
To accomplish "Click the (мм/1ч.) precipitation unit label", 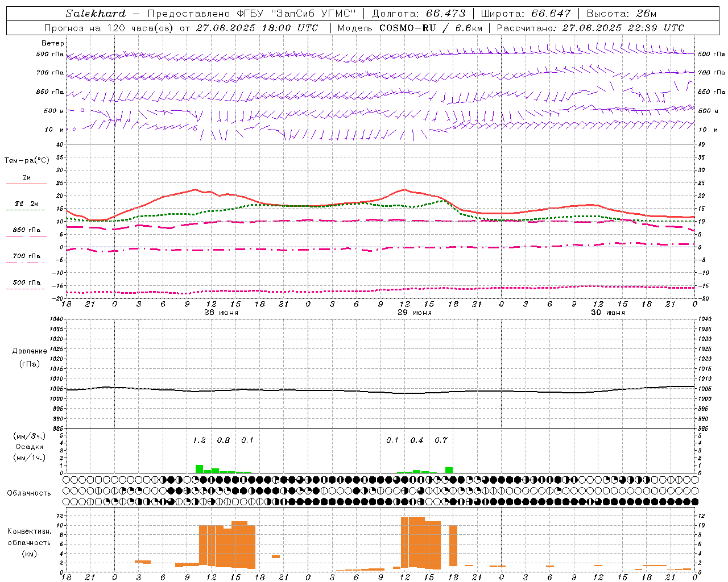I will tap(30, 458).
